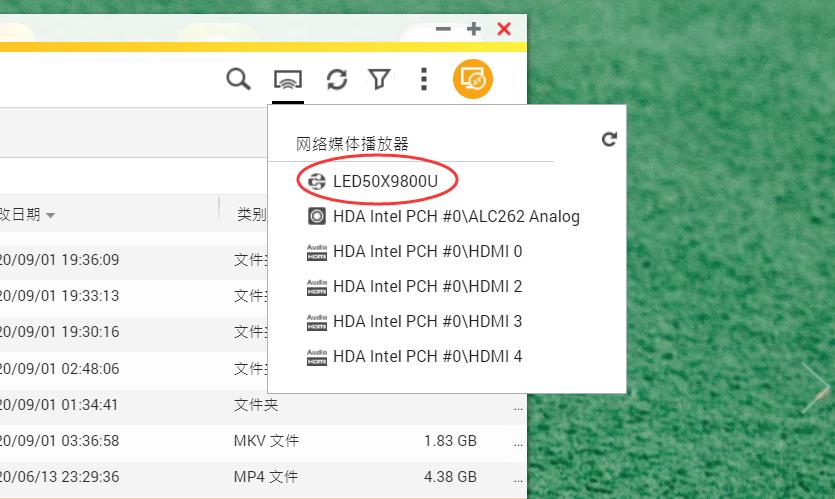This screenshot has width=835, height=499.
Task: Refresh the file list with circular arrows
Action: click(337, 80)
